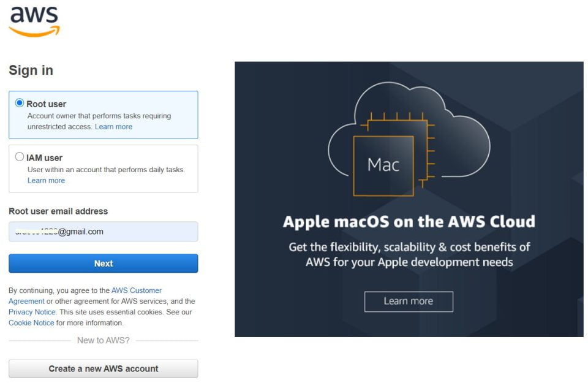The width and height of the screenshot is (588, 383).
Task: Select the Root user radio button
Action: click(20, 103)
